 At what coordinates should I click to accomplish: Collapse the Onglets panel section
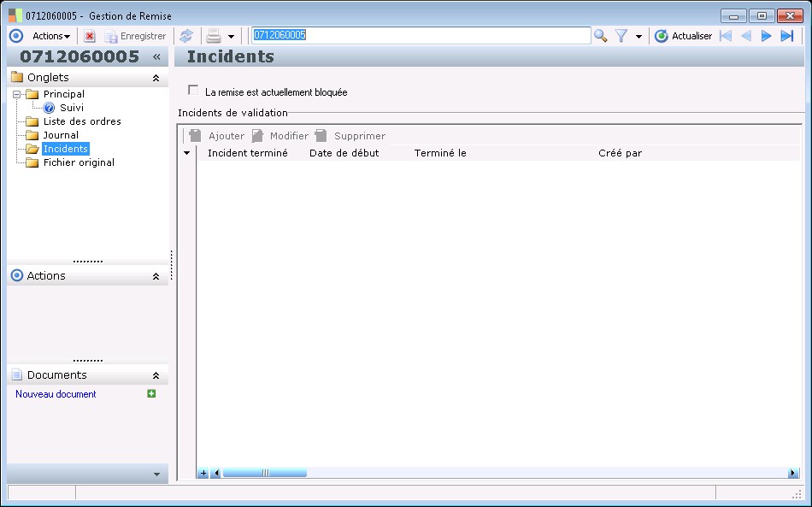point(156,78)
